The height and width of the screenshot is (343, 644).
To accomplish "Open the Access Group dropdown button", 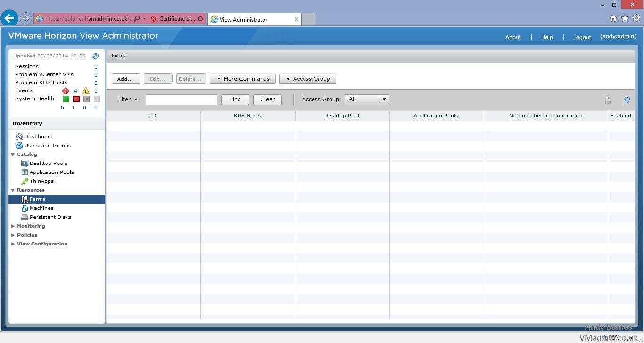I will [307, 79].
